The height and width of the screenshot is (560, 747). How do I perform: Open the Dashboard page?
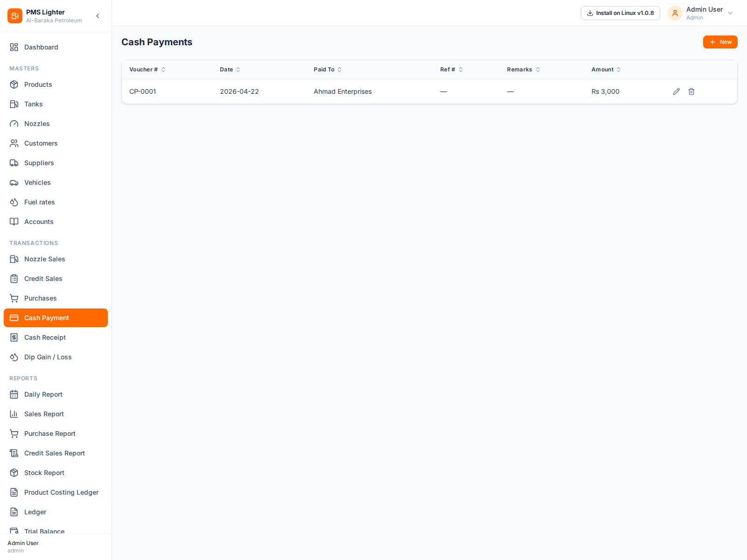[56, 47]
